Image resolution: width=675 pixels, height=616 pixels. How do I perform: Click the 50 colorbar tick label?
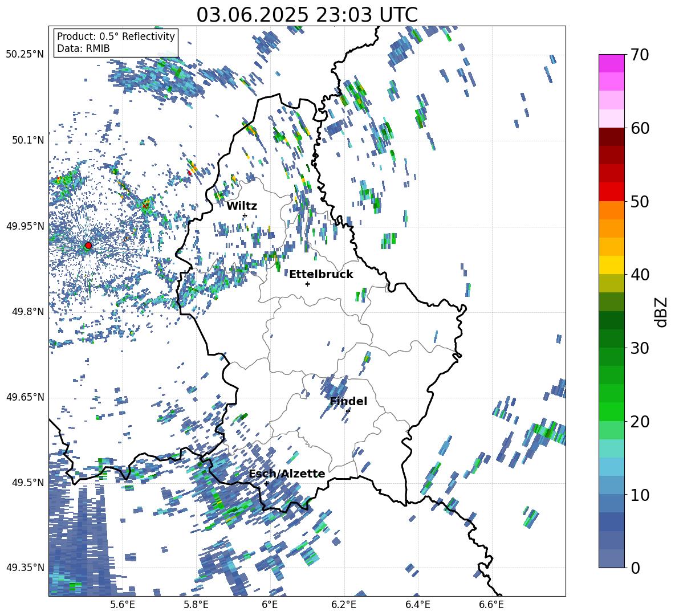pos(640,201)
